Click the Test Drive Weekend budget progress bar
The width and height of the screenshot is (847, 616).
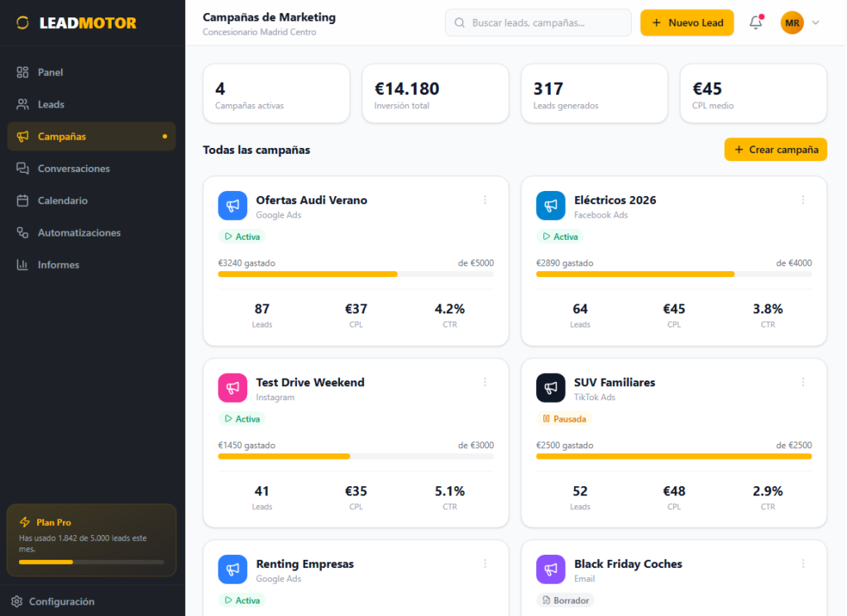pos(356,456)
